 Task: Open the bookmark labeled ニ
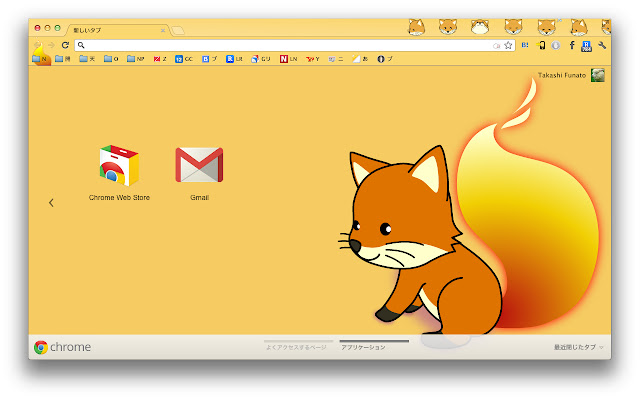pos(336,59)
